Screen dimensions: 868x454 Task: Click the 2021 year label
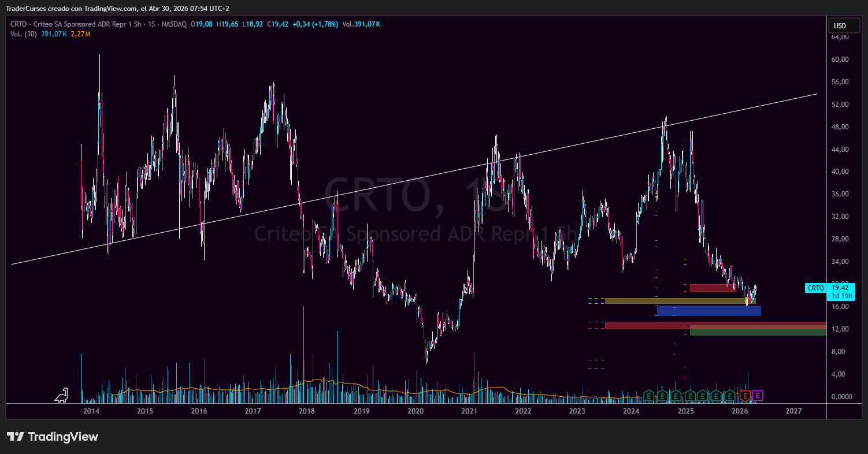point(469,411)
